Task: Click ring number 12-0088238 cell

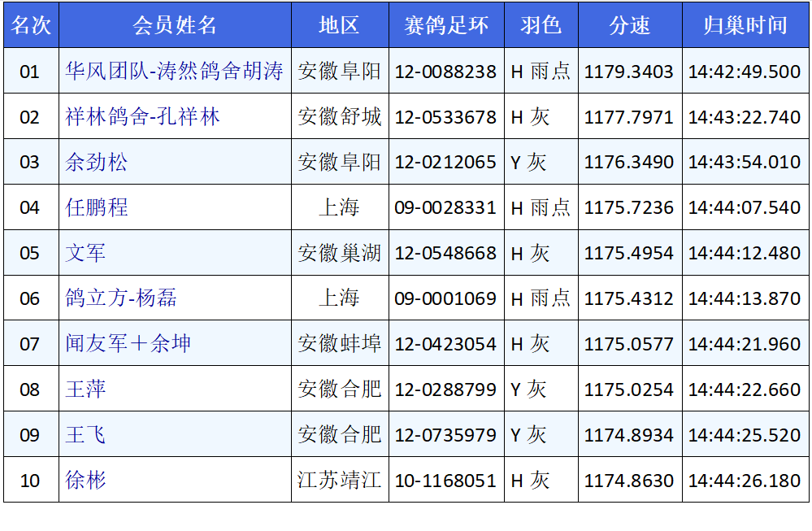Action: tap(445, 72)
